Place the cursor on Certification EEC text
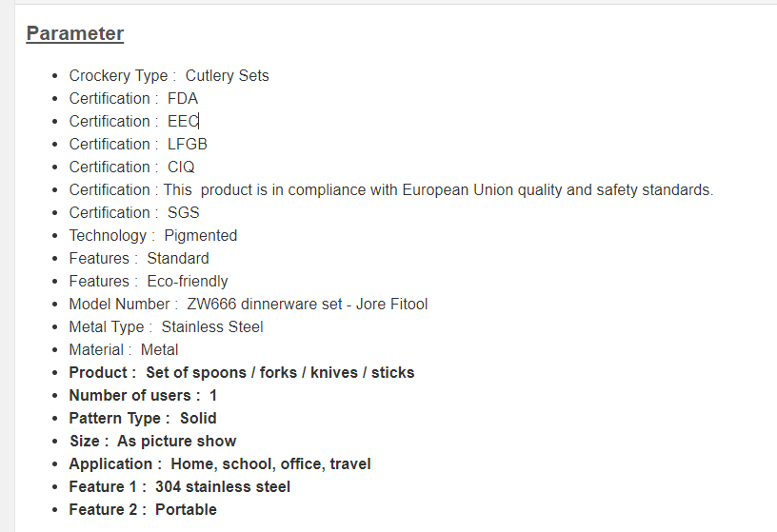Viewport: 777px width, 532px height. coord(133,121)
